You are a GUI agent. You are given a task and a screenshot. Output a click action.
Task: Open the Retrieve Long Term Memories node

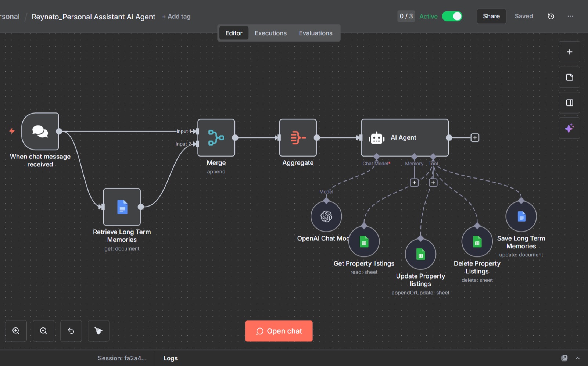point(122,207)
